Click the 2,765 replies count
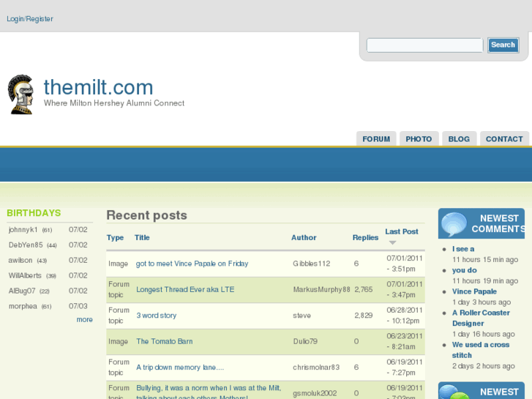Screen dimensions: 532x399 pyautogui.click(x=364, y=289)
